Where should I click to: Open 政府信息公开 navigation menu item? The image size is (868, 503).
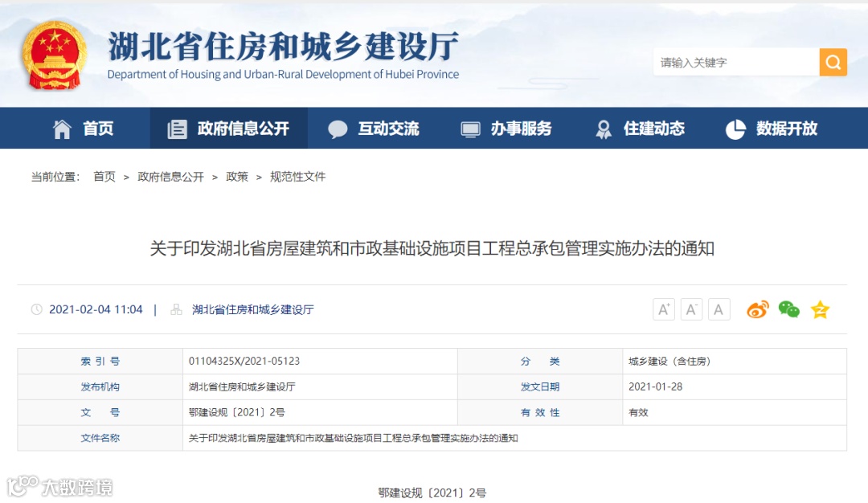[x=228, y=129]
